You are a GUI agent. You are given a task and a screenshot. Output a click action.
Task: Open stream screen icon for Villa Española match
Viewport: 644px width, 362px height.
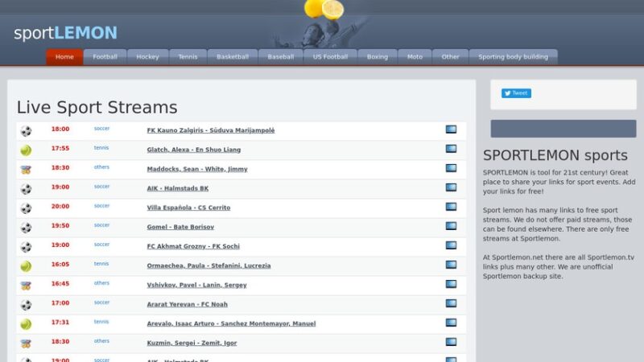[451, 207]
